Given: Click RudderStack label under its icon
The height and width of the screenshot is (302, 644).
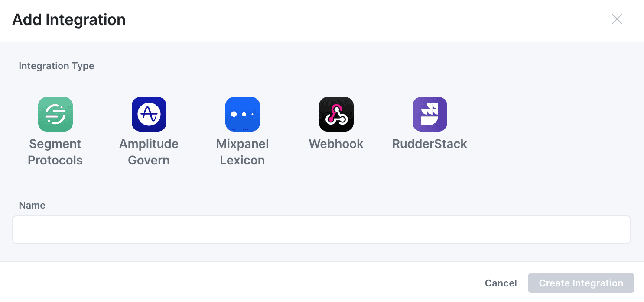Looking at the screenshot, I should click(430, 144).
